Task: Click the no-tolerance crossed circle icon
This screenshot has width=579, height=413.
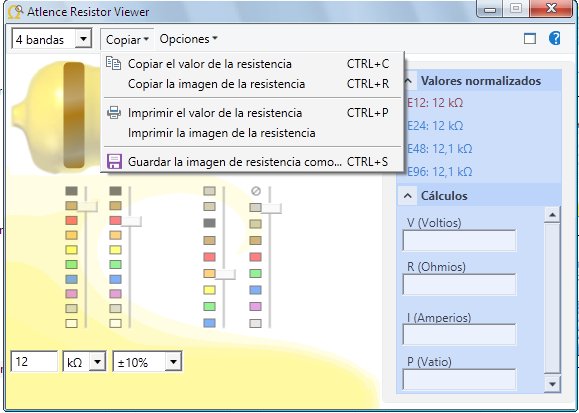Action: pyautogui.click(x=256, y=191)
